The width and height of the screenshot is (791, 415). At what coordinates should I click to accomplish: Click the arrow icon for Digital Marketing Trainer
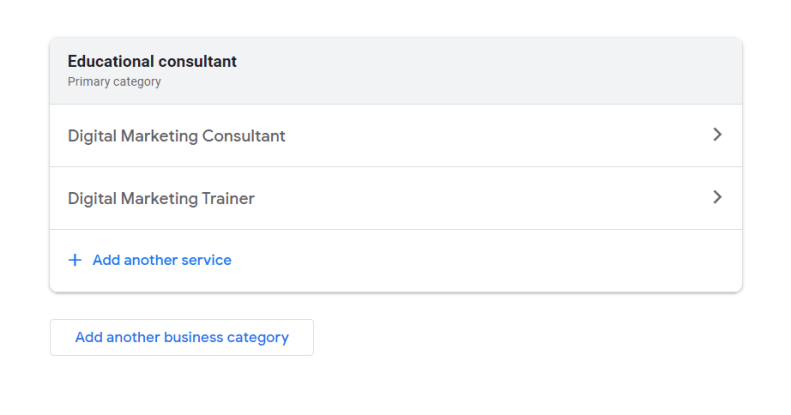tap(716, 198)
